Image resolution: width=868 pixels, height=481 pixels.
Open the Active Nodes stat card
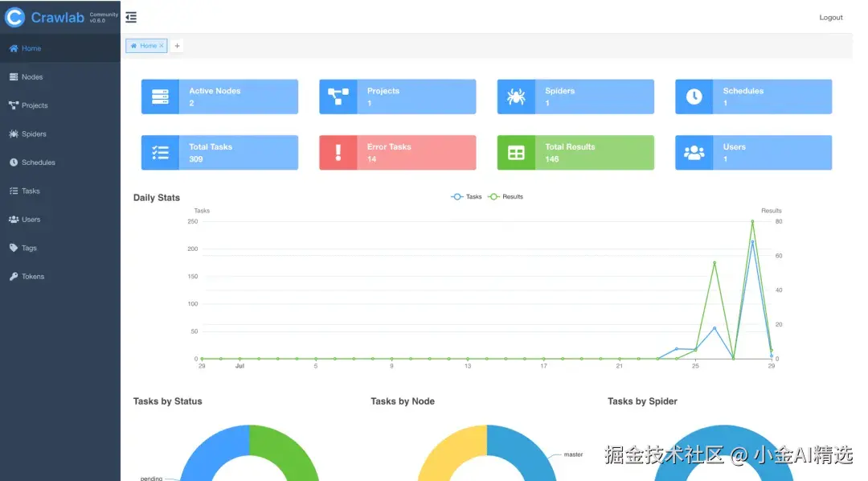point(219,97)
